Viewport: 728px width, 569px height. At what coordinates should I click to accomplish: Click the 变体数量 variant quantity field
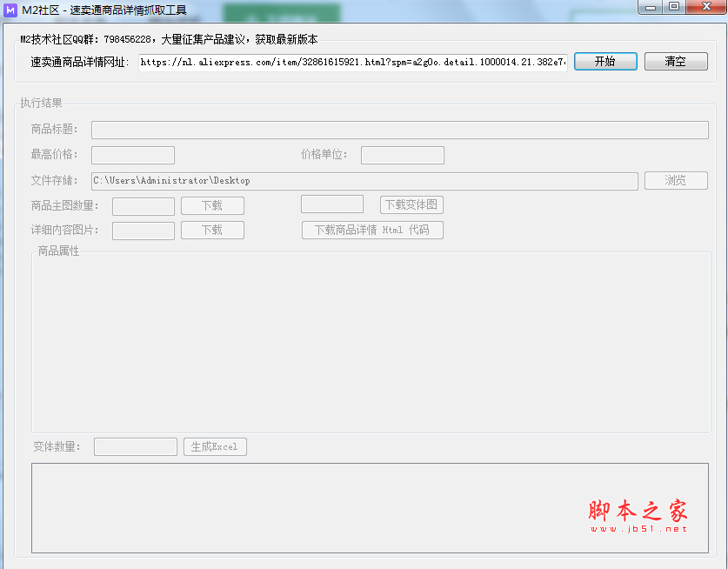click(x=135, y=446)
